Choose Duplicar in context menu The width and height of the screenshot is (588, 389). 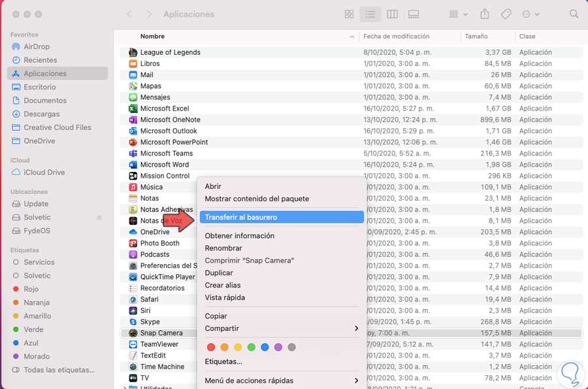pyautogui.click(x=219, y=273)
